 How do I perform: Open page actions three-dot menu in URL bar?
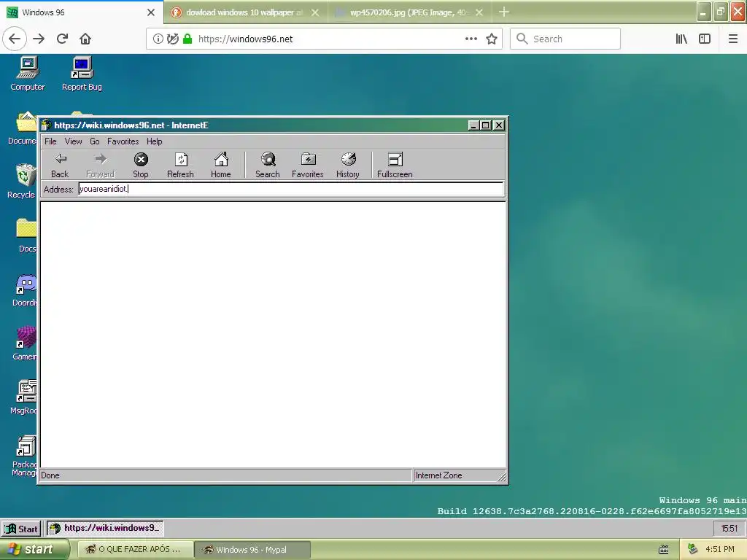(471, 39)
